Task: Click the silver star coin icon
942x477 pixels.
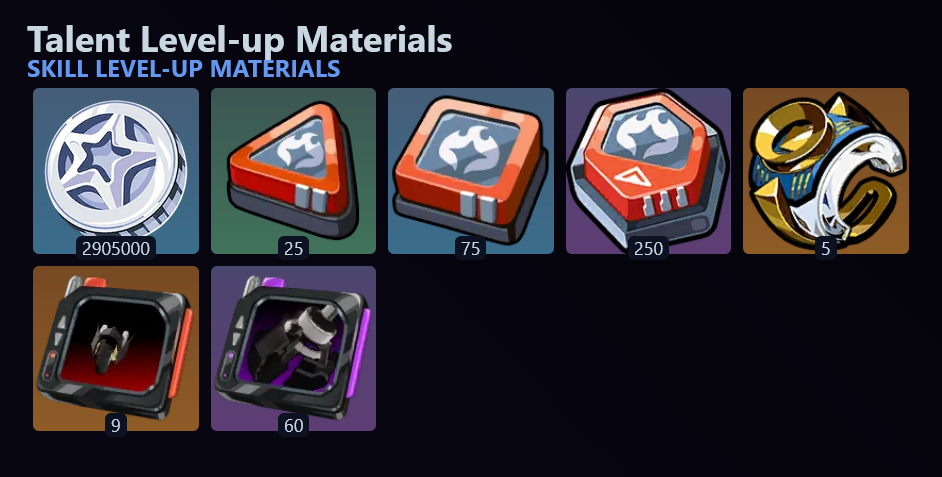Action: (x=116, y=168)
